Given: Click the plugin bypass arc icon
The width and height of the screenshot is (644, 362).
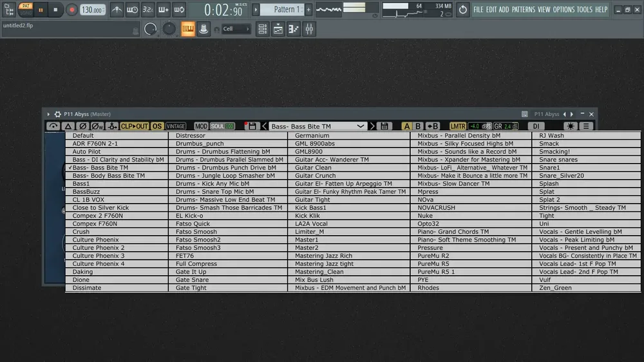Looking at the screenshot, I should pyautogui.click(x=53, y=126).
